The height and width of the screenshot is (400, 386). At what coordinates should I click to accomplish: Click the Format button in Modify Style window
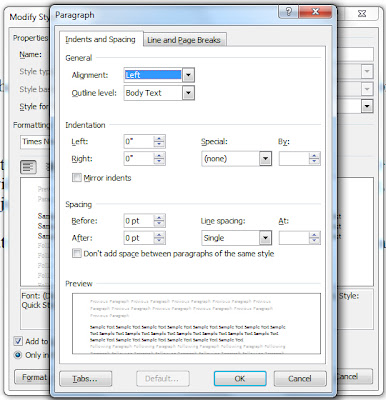point(32,377)
